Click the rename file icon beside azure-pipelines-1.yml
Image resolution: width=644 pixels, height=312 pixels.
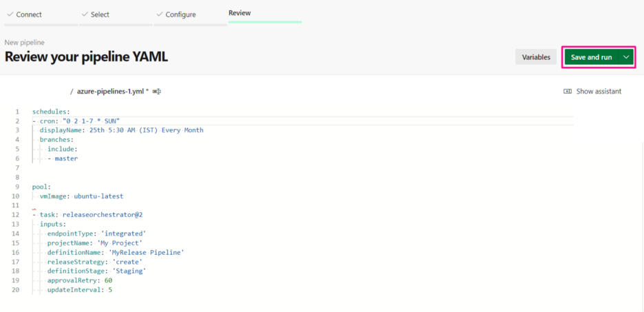coord(156,92)
